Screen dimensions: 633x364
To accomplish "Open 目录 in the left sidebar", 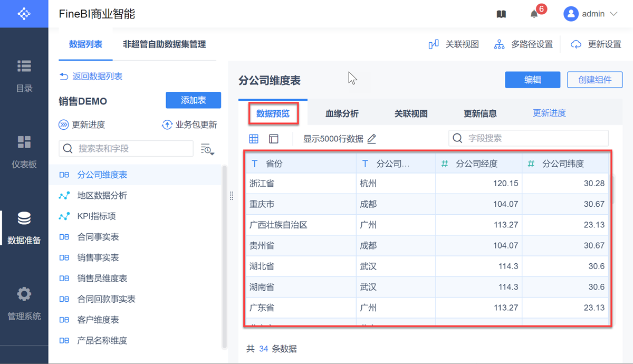I will pyautogui.click(x=24, y=76).
